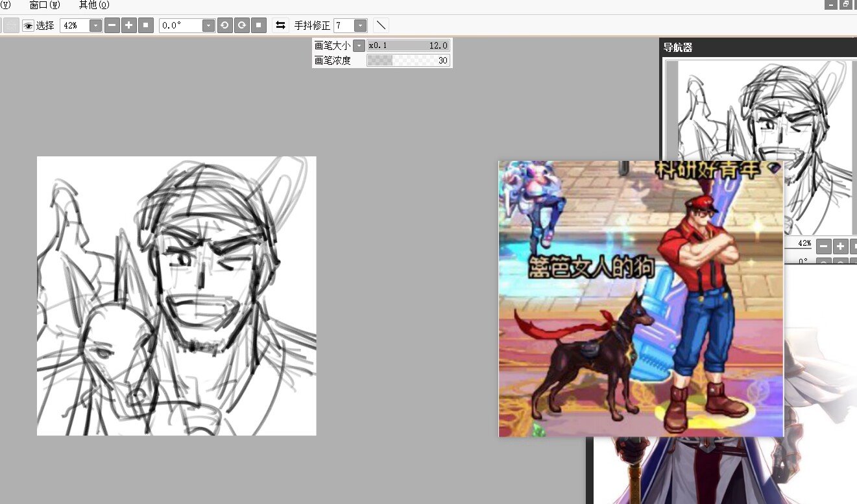Adjust the 画笔大小 brush size slider
Screen dimensions: 857x504
coord(408,45)
